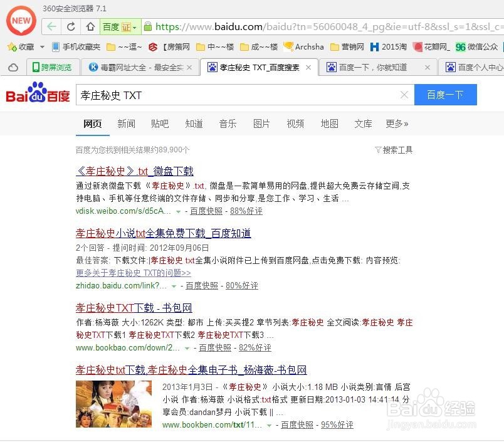This screenshot has height=442, width=504.
Task: Open 孝庄秘史小说txt全集免费下载_百度知道 result
Action: (163, 233)
